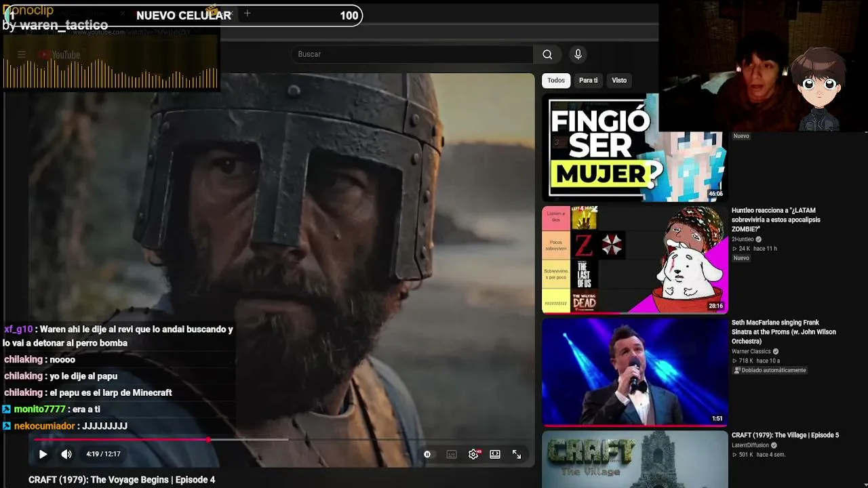This screenshot has height=488, width=868.
Task: Visit the 2Huntleo channel
Action: pos(743,239)
